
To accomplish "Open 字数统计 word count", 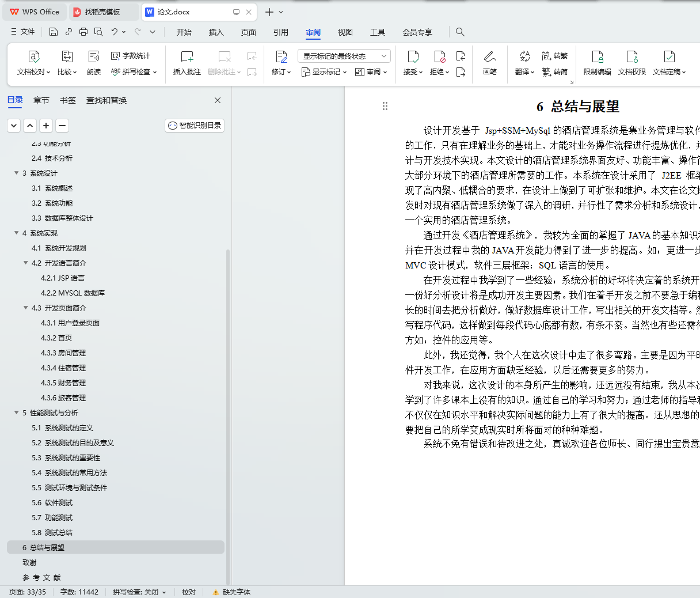I will 131,56.
